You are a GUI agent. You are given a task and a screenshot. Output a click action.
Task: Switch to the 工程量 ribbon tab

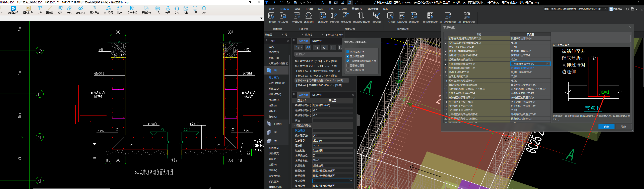coord(309,9)
